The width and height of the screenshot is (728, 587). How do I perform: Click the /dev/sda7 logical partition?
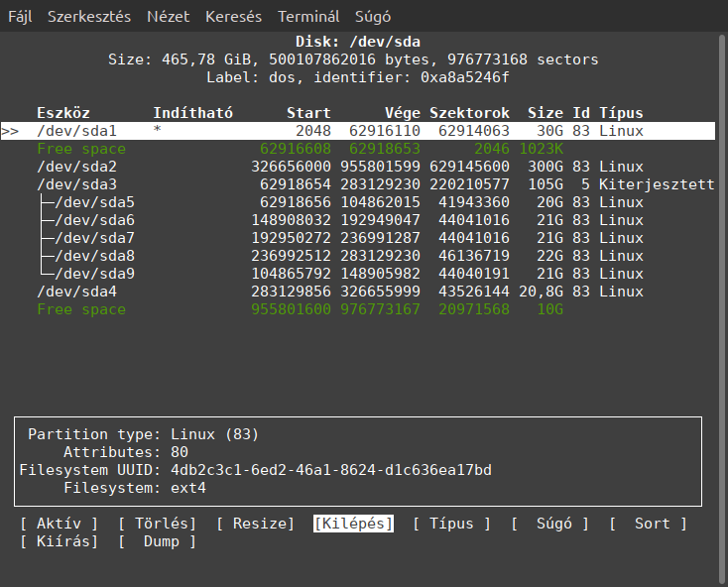tap(358, 238)
